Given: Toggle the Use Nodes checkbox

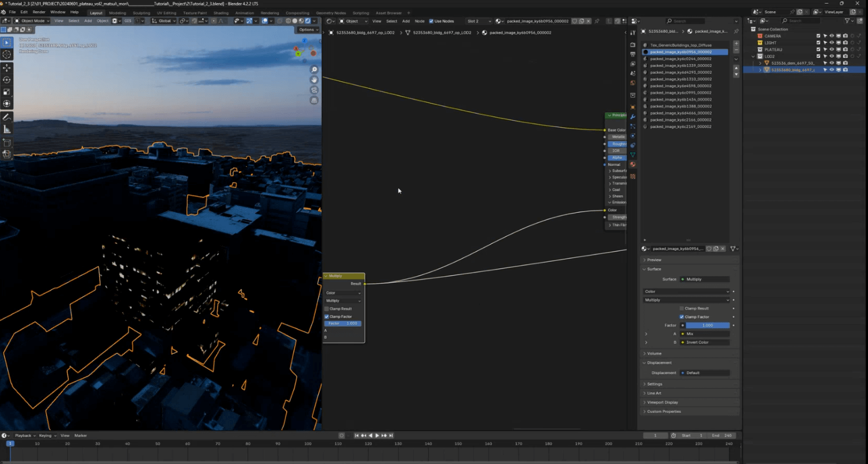Looking at the screenshot, I should (x=431, y=21).
